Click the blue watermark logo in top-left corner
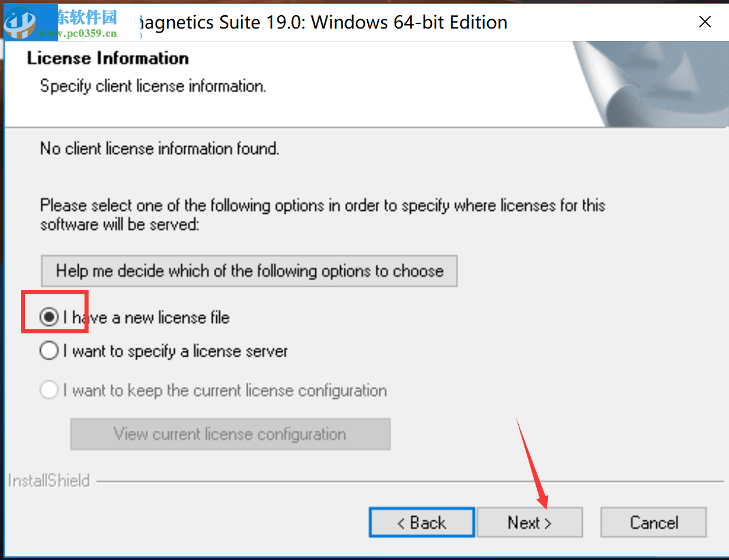This screenshot has width=729, height=560. click(20, 22)
